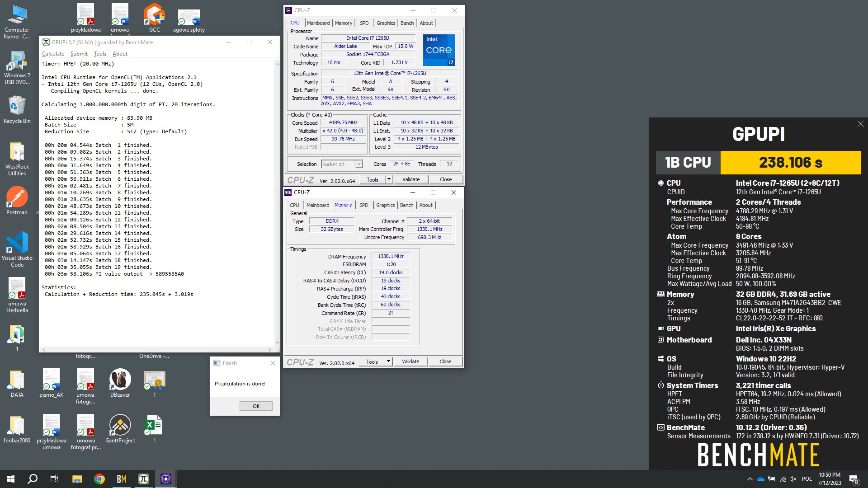This screenshot has height=488, width=868.
Task: Switch to BenchMate taskbar icon
Action: tap(122, 479)
